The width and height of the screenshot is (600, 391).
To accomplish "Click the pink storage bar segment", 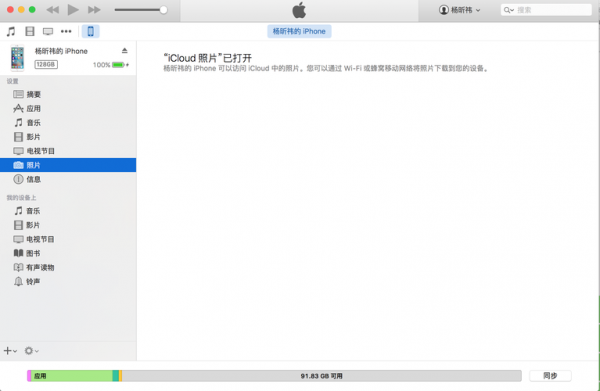I will [29, 376].
